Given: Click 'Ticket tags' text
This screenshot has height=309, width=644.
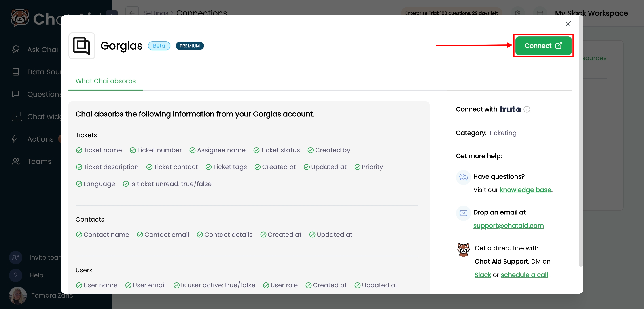Looking at the screenshot, I should pos(230,167).
